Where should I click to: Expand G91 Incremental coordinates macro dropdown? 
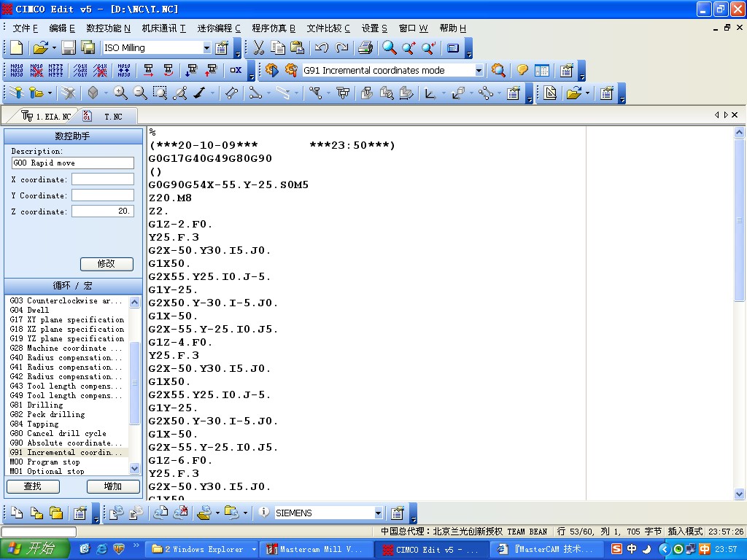pos(479,71)
